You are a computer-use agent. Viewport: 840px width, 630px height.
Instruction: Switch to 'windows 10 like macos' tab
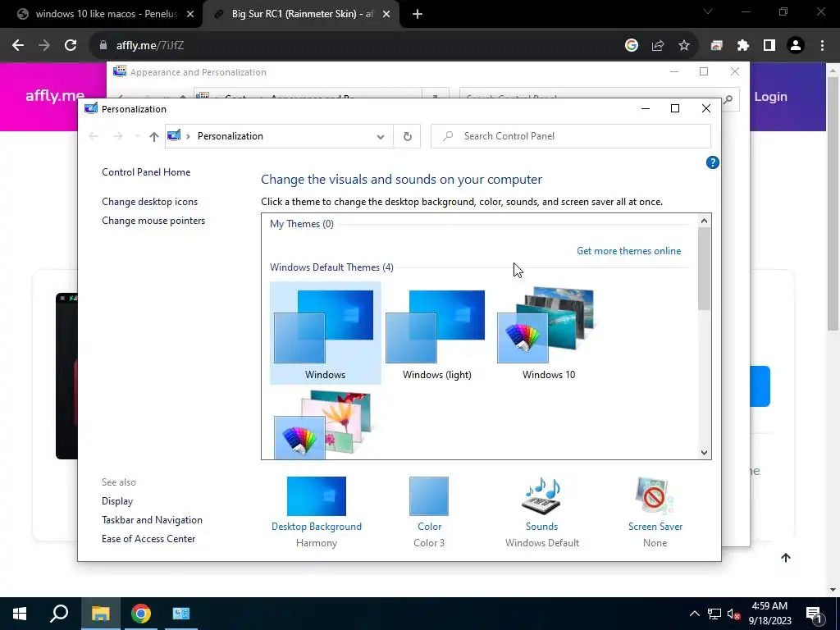[101, 14]
